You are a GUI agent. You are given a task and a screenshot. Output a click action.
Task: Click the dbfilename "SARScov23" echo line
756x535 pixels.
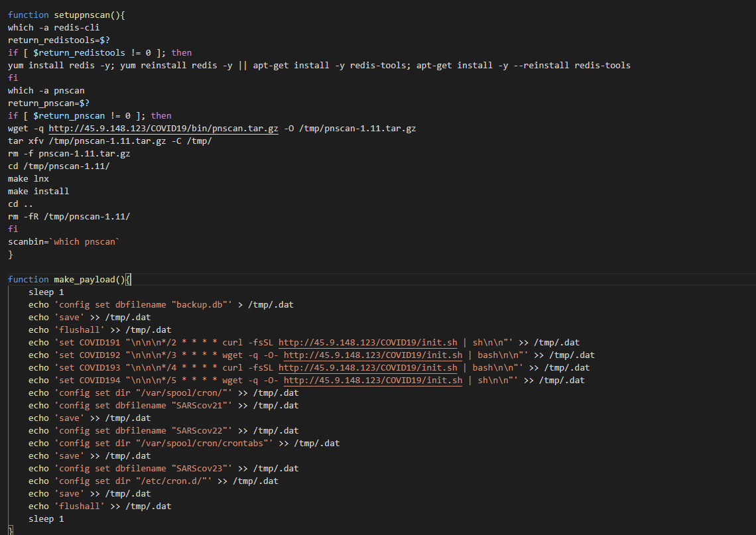click(163, 468)
